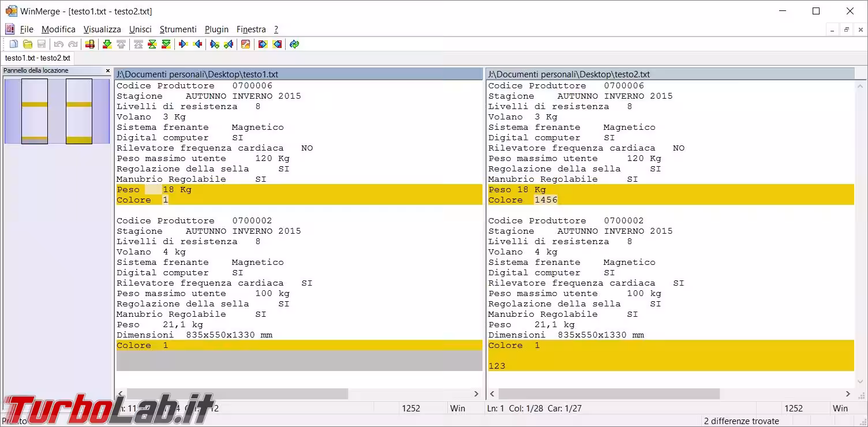
Task: Click the New document toolbar icon
Action: point(14,44)
